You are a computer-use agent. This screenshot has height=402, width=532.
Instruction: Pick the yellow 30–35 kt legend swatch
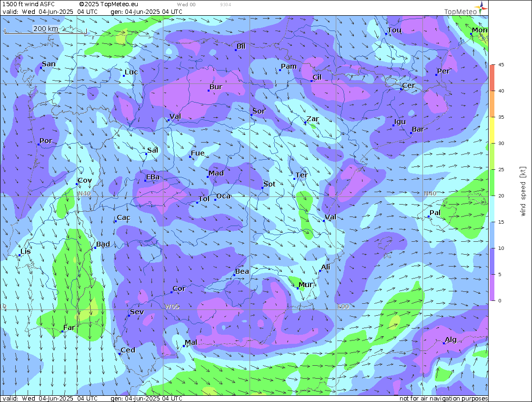(x=492, y=130)
